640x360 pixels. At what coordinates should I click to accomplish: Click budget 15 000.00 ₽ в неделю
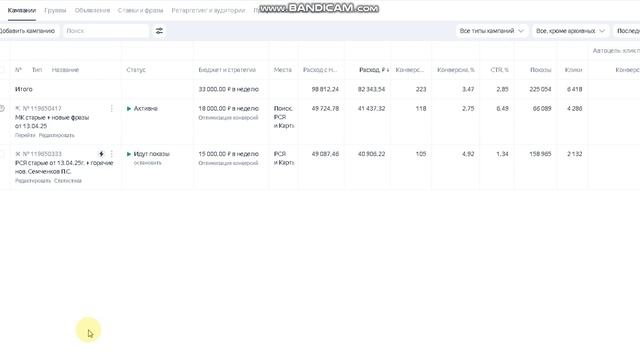(229, 154)
